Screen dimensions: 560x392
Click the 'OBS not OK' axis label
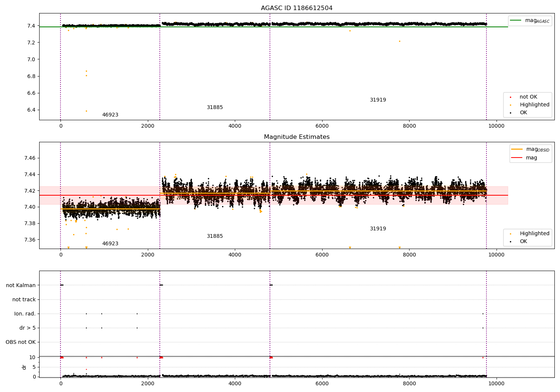point(21,342)
